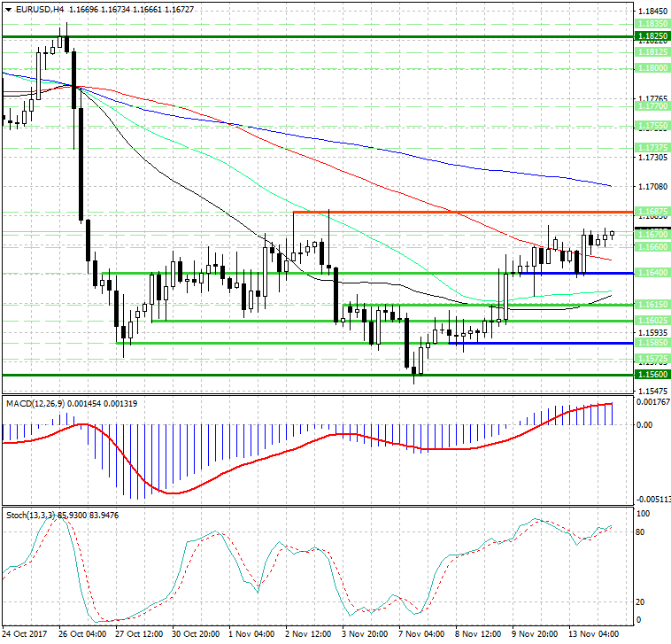Screen dimensions: 671x644
Task: Click the 13 Nov 04:00 time label
Action: (594, 633)
